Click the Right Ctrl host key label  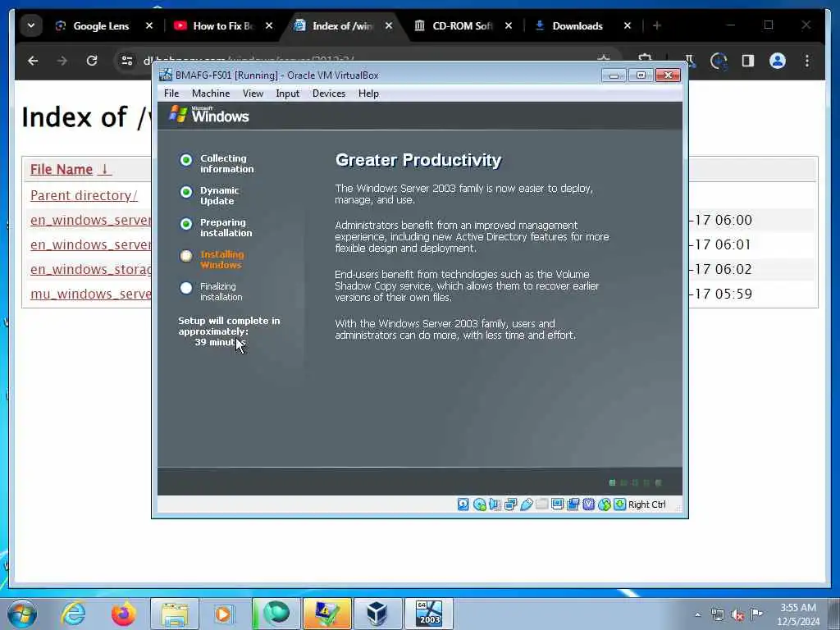646,504
